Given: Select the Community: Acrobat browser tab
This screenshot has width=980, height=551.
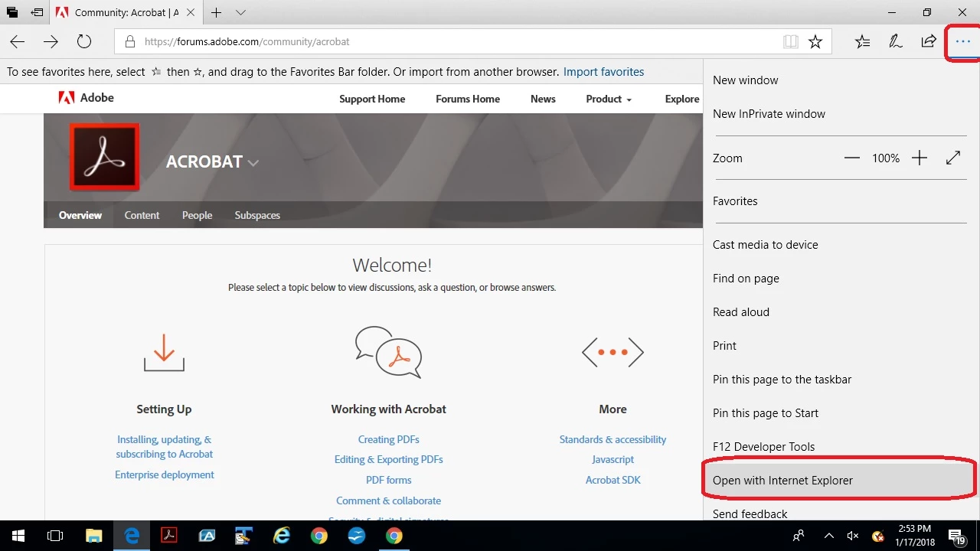Looking at the screenshot, I should [x=126, y=13].
